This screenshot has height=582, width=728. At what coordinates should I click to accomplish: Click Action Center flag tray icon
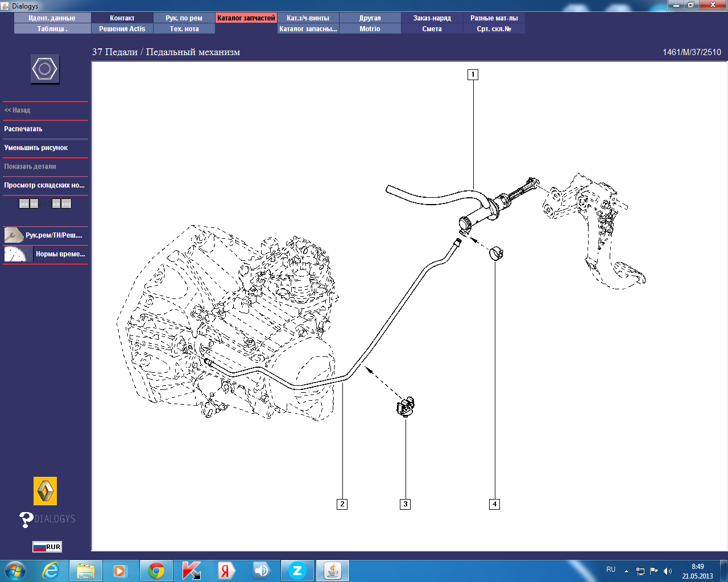point(654,571)
